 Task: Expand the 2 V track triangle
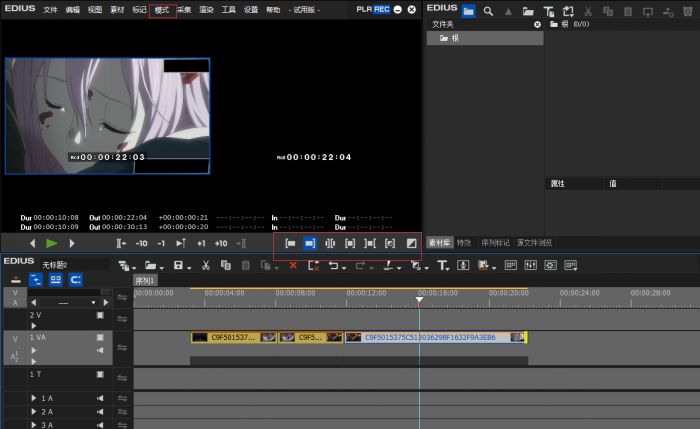point(33,325)
